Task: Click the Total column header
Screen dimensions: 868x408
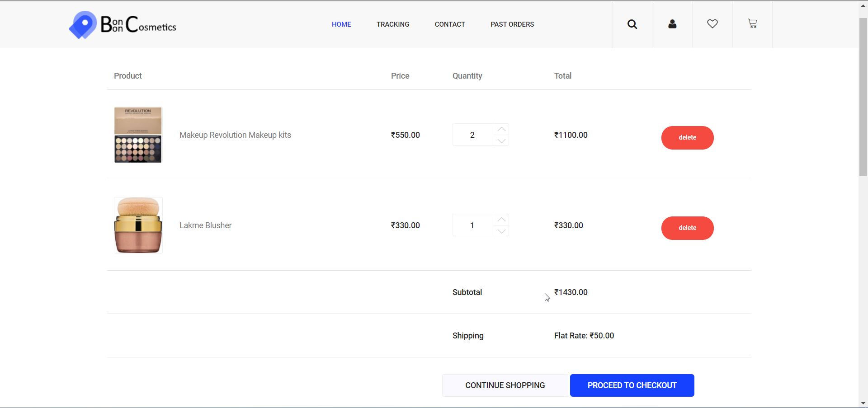Action: pyautogui.click(x=563, y=76)
